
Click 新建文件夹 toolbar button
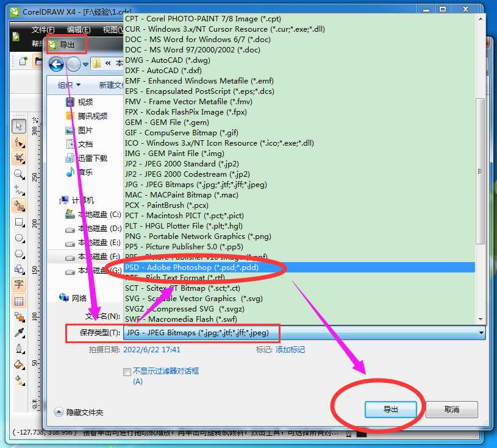(x=111, y=85)
